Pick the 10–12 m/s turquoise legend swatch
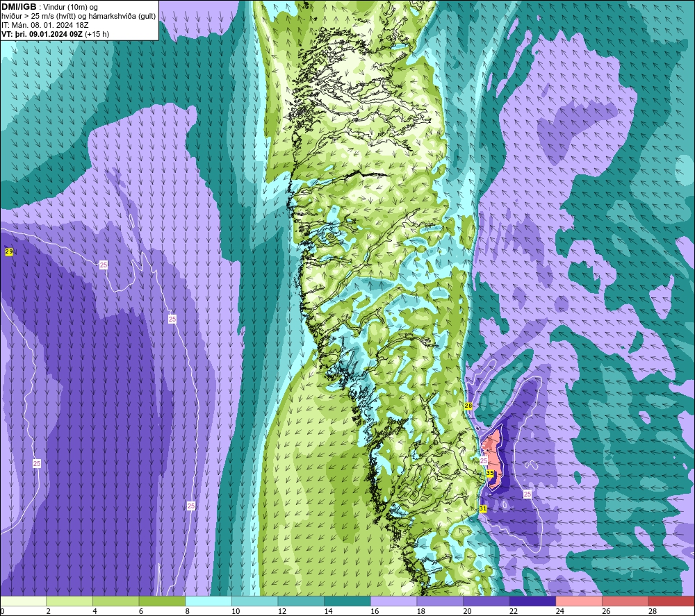 click(x=254, y=601)
